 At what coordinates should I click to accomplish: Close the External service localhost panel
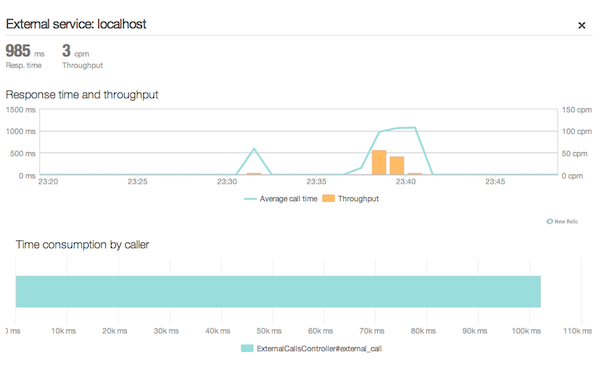582,25
